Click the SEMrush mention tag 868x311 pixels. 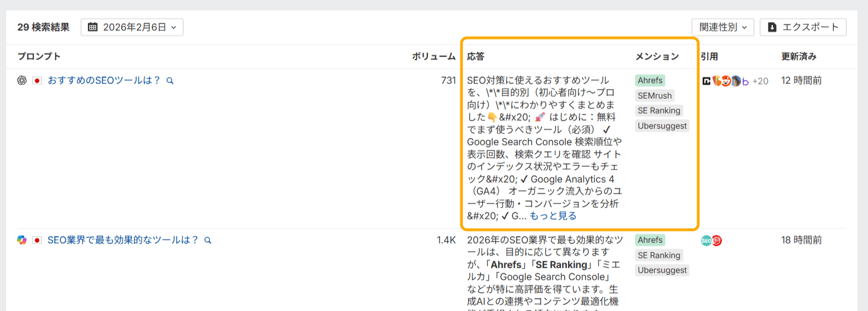pyautogui.click(x=654, y=95)
